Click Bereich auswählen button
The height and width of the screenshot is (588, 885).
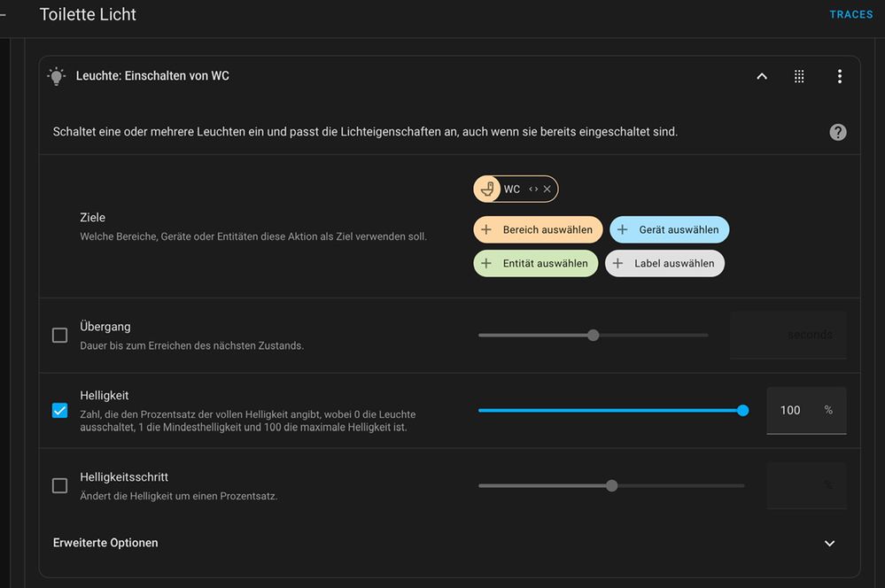pos(538,230)
